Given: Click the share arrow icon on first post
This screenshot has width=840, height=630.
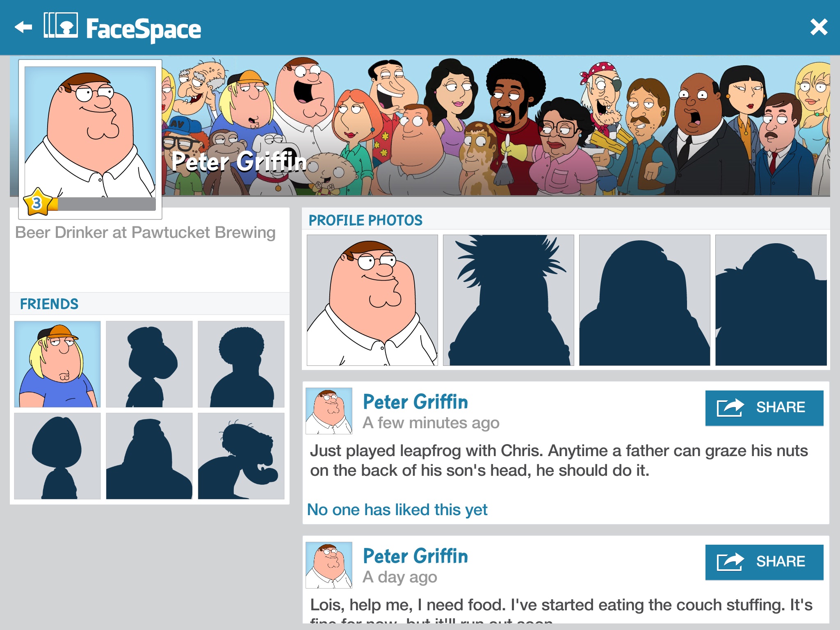Looking at the screenshot, I should point(730,407).
